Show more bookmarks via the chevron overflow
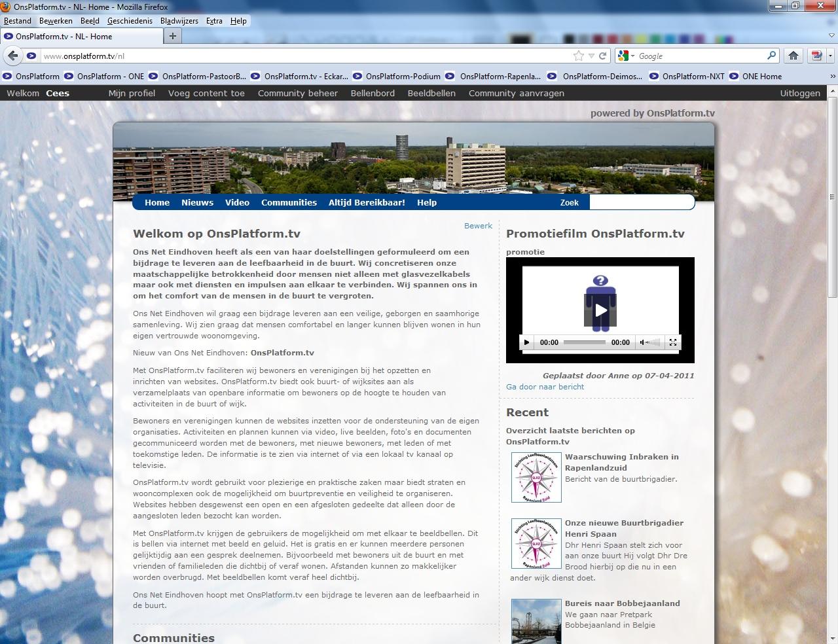This screenshot has height=644, width=838. pyautogui.click(x=832, y=77)
